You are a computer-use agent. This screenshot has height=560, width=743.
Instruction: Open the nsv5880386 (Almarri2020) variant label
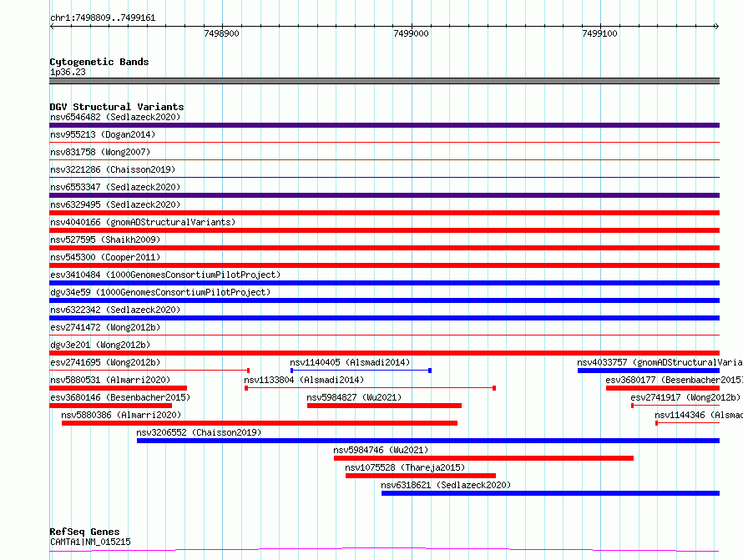[121, 415]
